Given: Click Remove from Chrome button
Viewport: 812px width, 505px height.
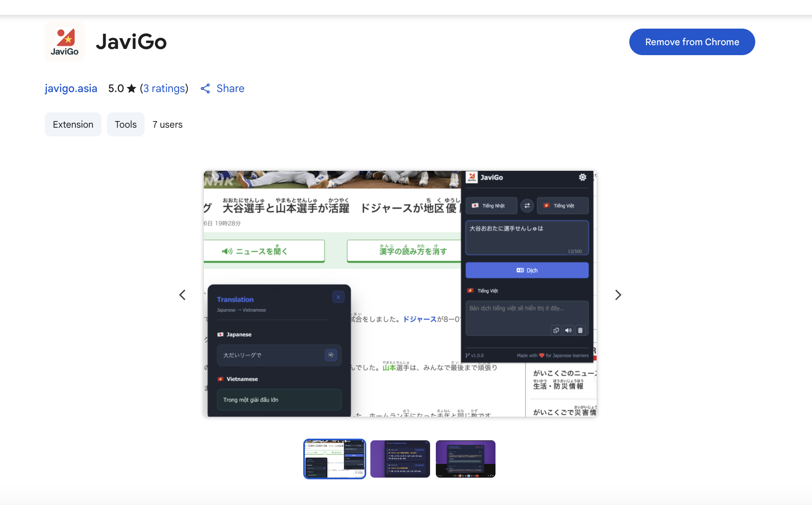Looking at the screenshot, I should [692, 42].
